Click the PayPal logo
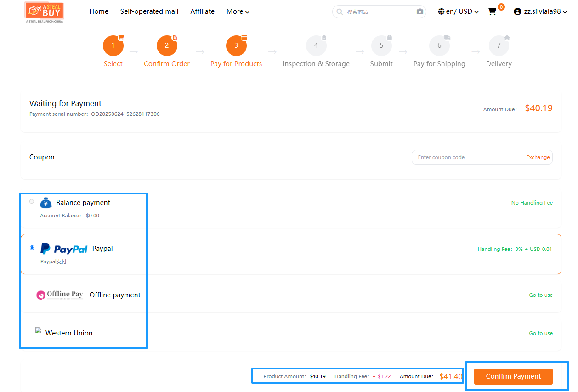Screen dimensions: 578x392 tap(64, 249)
